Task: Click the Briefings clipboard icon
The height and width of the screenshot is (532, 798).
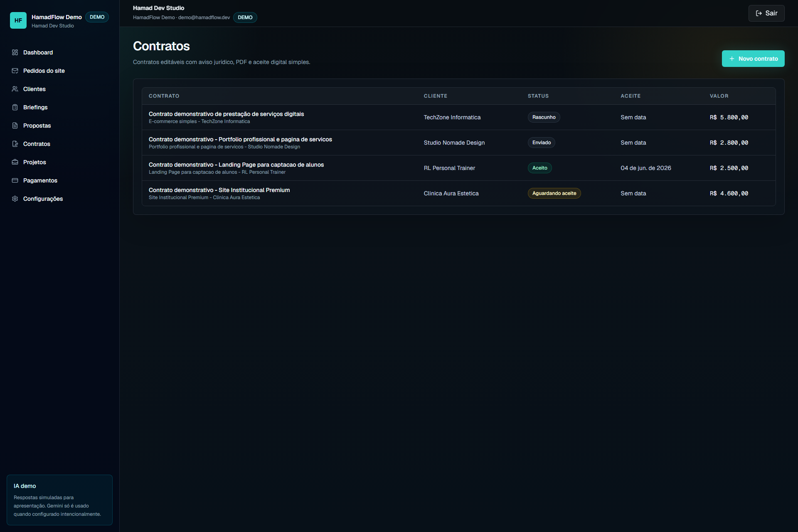Action: point(15,107)
